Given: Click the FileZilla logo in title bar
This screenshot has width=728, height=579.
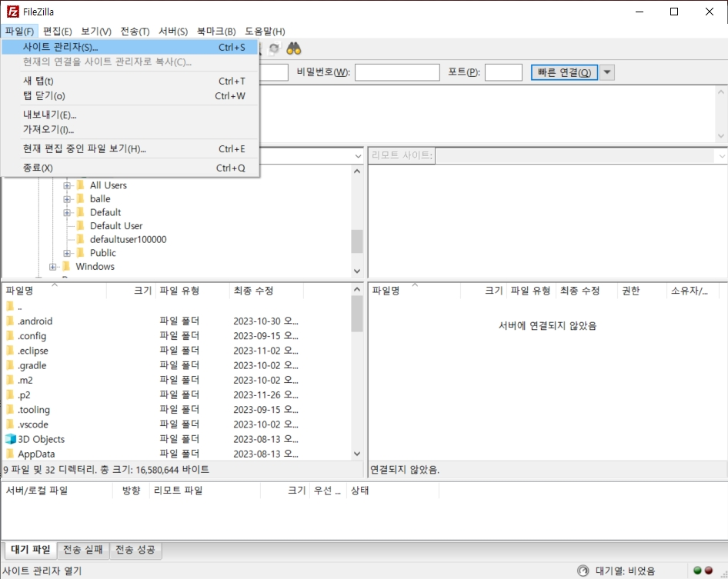Looking at the screenshot, I should (12, 12).
